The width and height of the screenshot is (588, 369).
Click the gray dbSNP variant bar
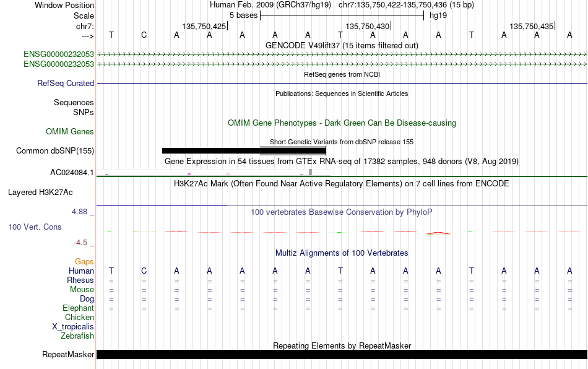click(293, 150)
